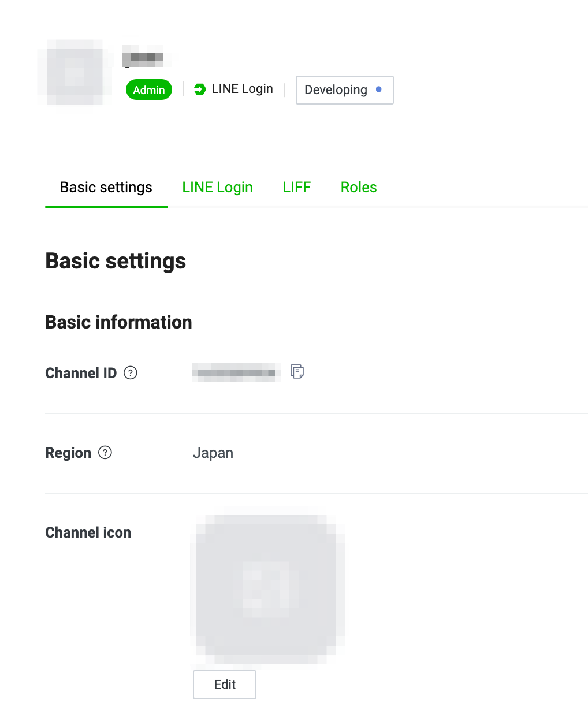The width and height of the screenshot is (588, 720).
Task: Click the Channel icon field label
Action: pos(88,532)
